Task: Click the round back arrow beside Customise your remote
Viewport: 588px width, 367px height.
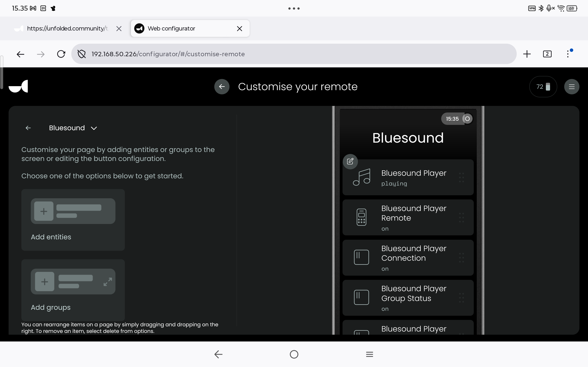Action: [221, 87]
